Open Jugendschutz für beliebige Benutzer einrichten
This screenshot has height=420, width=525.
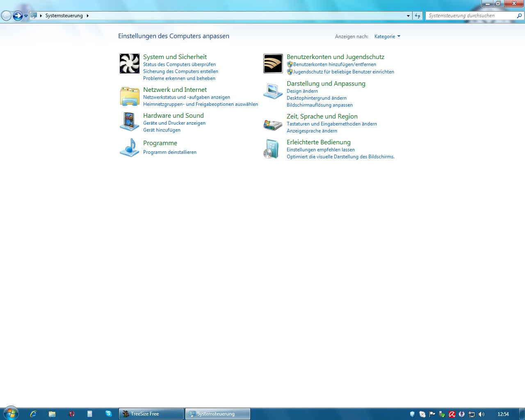(x=344, y=72)
